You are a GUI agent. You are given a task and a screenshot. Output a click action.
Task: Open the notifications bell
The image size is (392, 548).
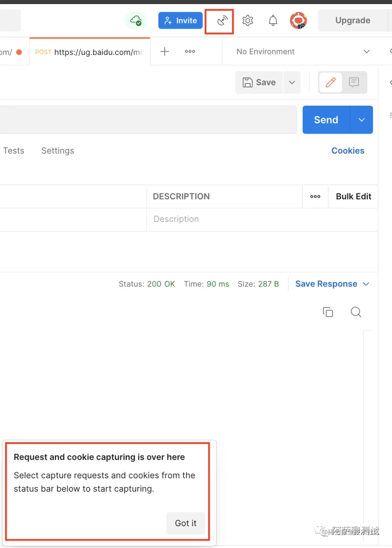tap(273, 21)
